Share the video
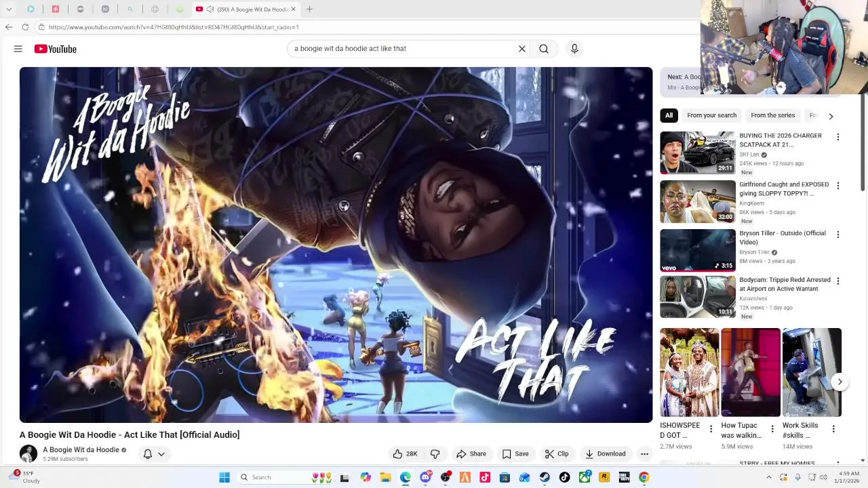Screen dimensions: 868x488 471,454
